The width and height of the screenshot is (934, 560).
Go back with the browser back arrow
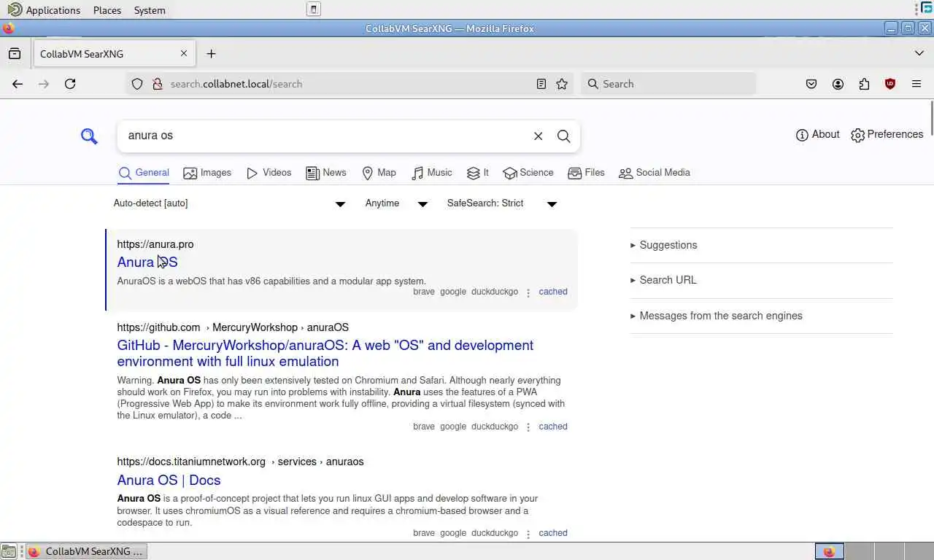tap(18, 84)
